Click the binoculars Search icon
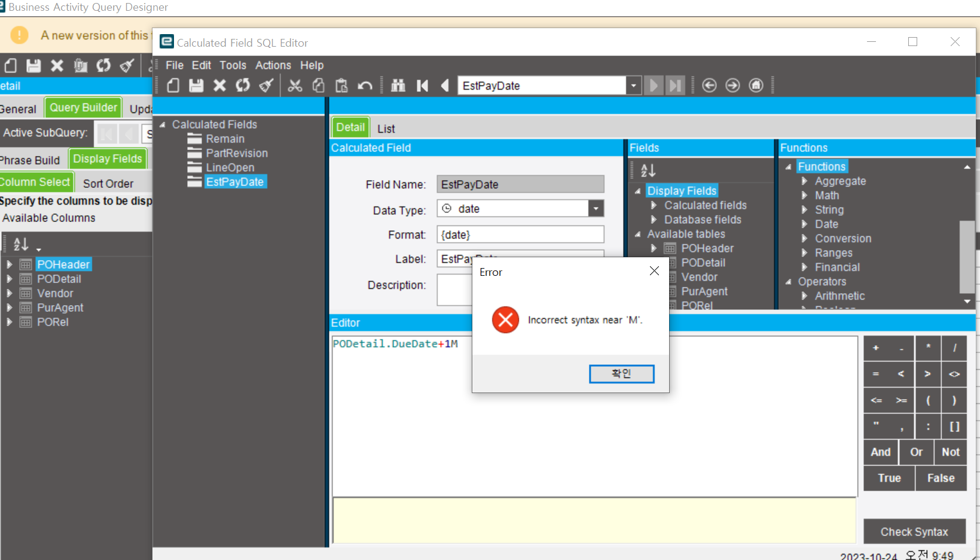 pyautogui.click(x=398, y=86)
